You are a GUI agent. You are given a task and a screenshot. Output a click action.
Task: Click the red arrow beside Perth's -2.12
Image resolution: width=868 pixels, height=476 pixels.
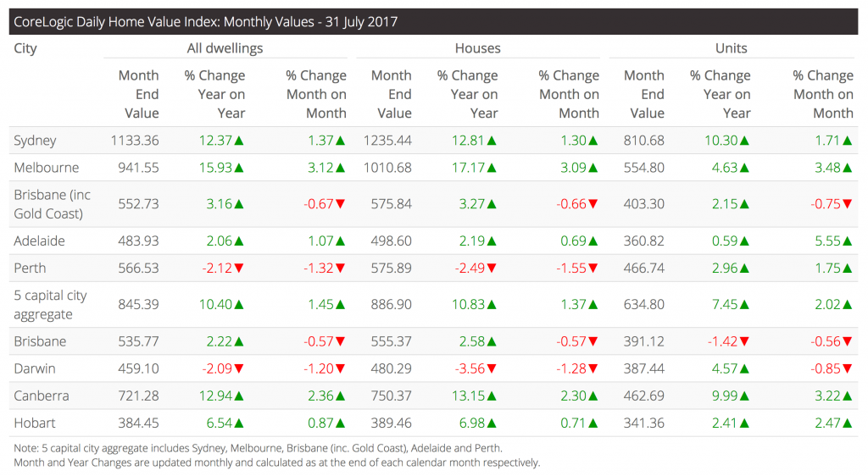coord(239,268)
